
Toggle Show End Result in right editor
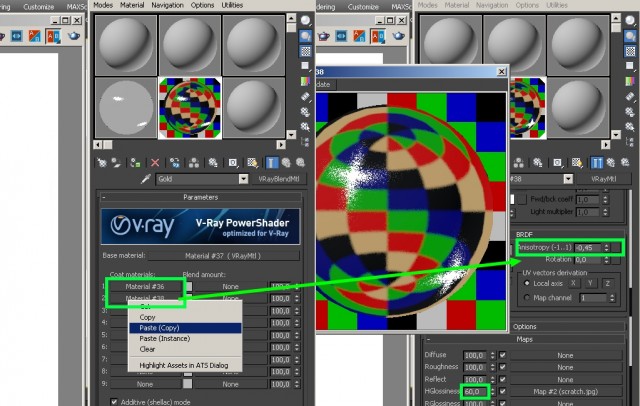point(596,163)
